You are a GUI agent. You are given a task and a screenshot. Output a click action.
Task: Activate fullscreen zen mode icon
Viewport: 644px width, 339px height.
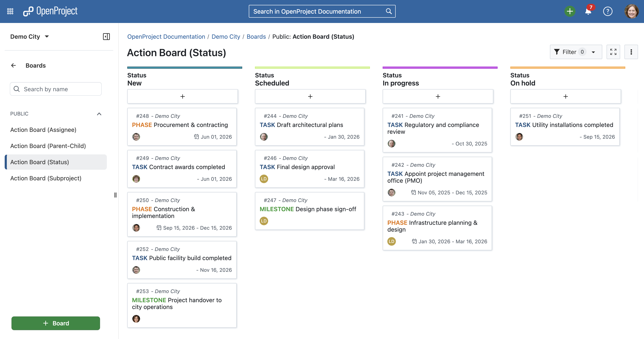613,52
